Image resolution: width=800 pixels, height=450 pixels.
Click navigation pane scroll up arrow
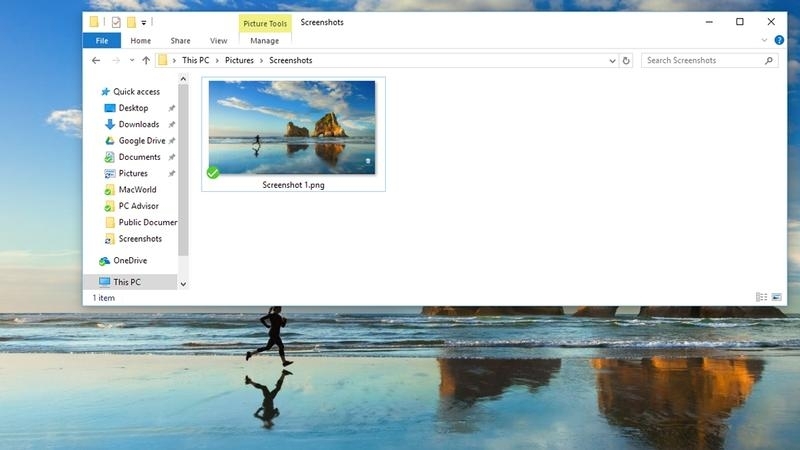183,79
